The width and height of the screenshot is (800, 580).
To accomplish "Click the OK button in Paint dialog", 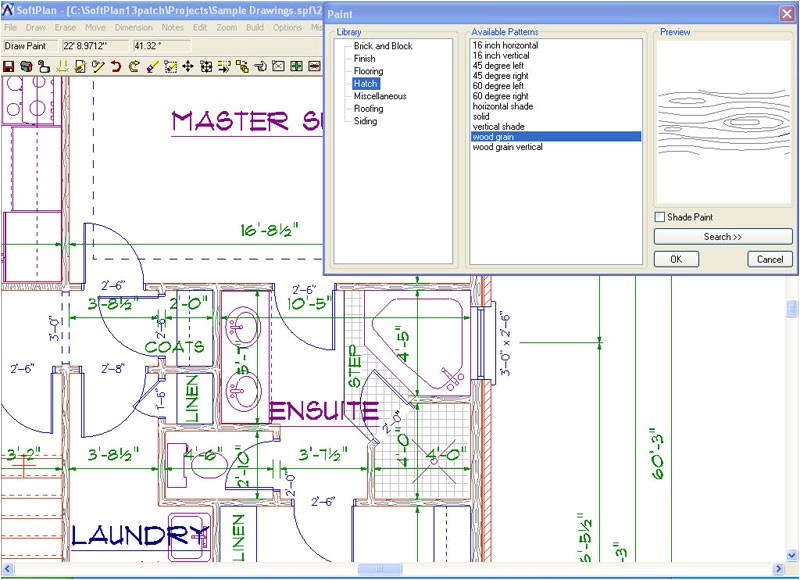I will coord(676,259).
